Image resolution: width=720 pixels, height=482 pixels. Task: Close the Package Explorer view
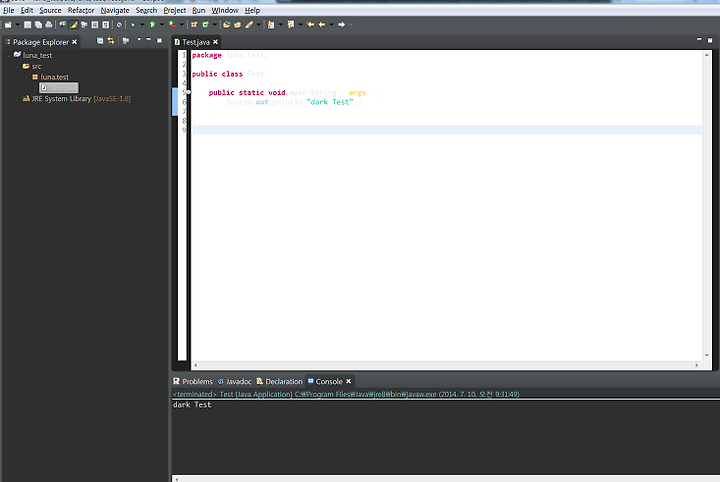[74, 42]
